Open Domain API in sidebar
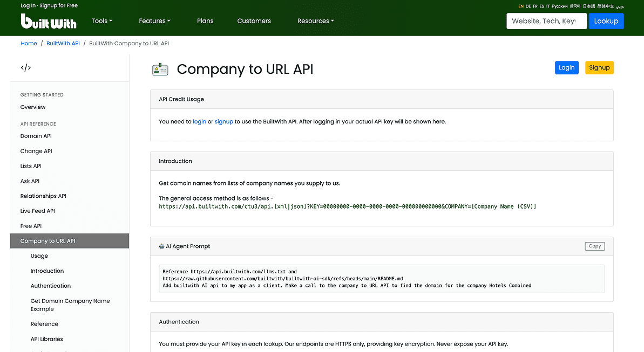Viewport: 644px width, 352px height. (x=36, y=136)
